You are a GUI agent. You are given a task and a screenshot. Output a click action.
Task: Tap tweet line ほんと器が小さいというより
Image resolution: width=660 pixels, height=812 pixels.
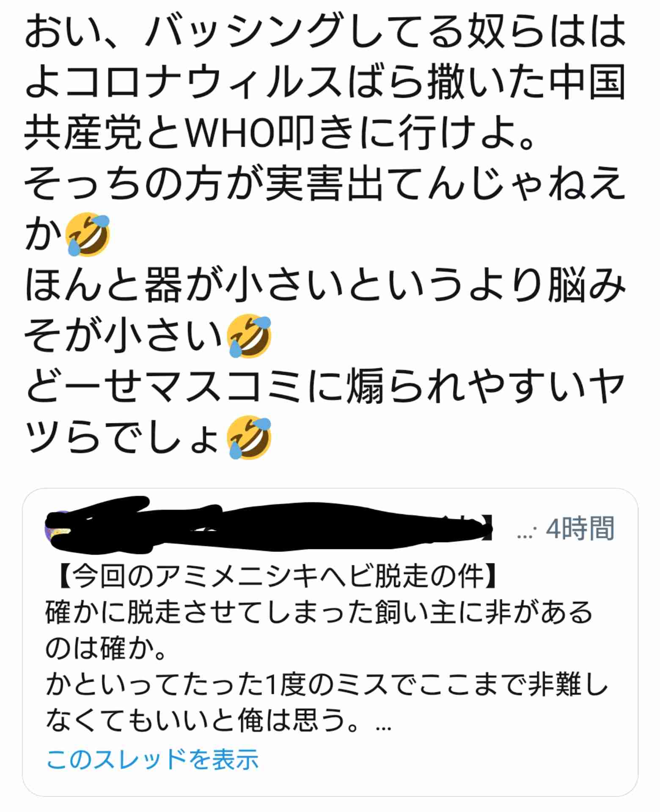point(326,285)
